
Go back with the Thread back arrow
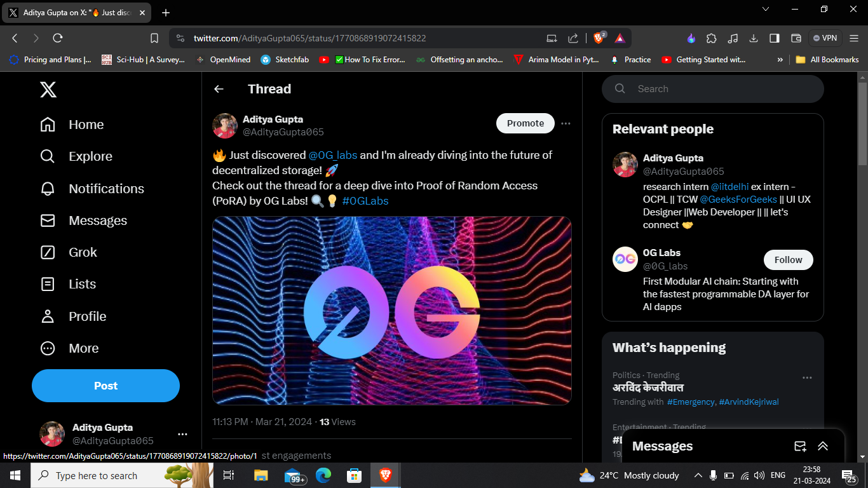coord(219,89)
